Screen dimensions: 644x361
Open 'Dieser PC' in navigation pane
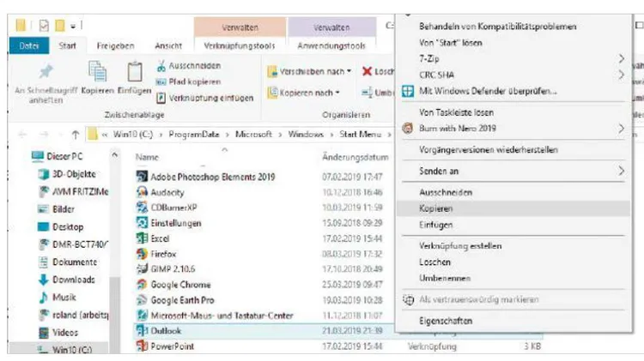[64, 156]
